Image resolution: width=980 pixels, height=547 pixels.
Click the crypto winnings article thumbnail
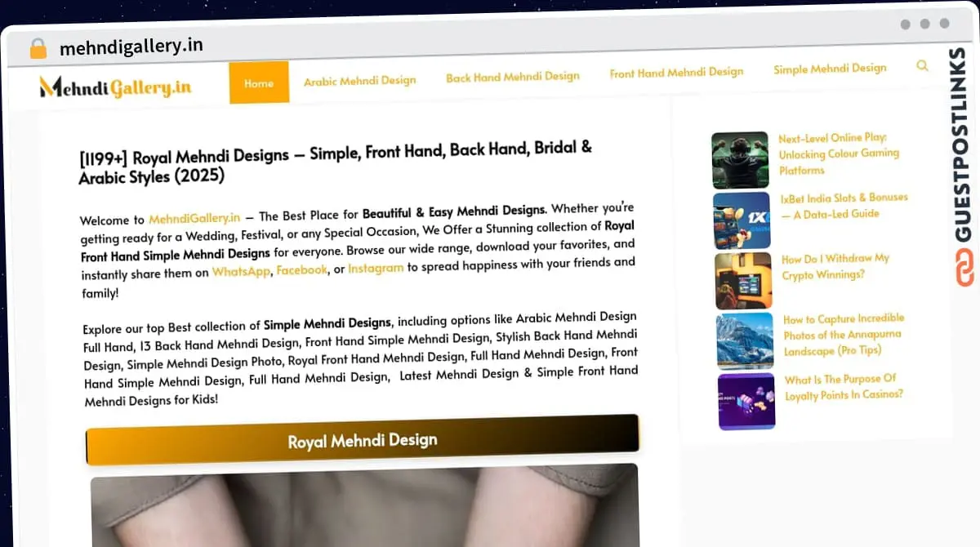tap(744, 280)
